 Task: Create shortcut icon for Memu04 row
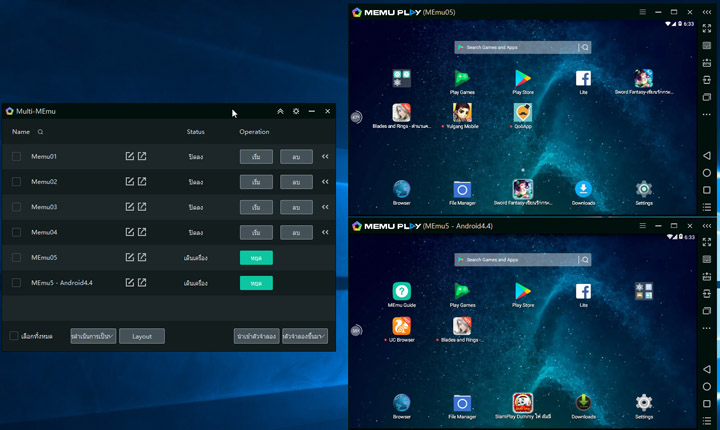point(142,232)
